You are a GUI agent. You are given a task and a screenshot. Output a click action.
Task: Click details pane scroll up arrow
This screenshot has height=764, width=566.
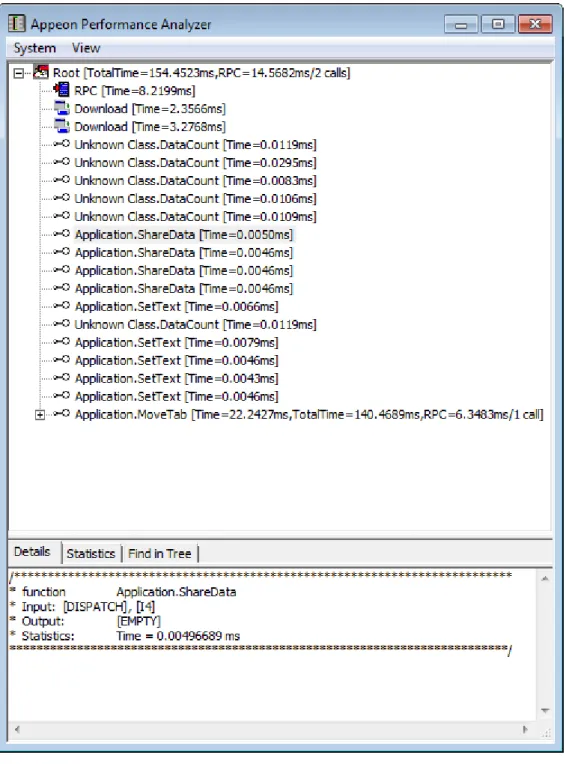[x=545, y=579]
